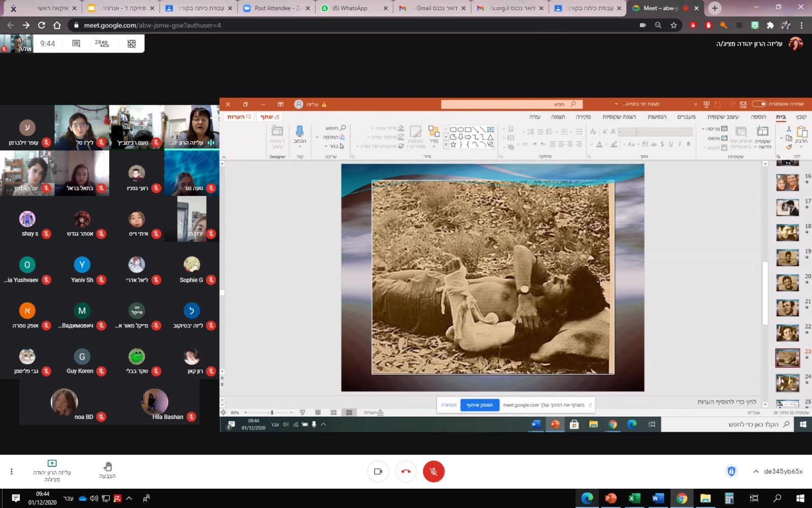The width and height of the screenshot is (812, 508).
Task: Click Stop sharing (הפסק שיתוף) button
Action: [x=480, y=405]
